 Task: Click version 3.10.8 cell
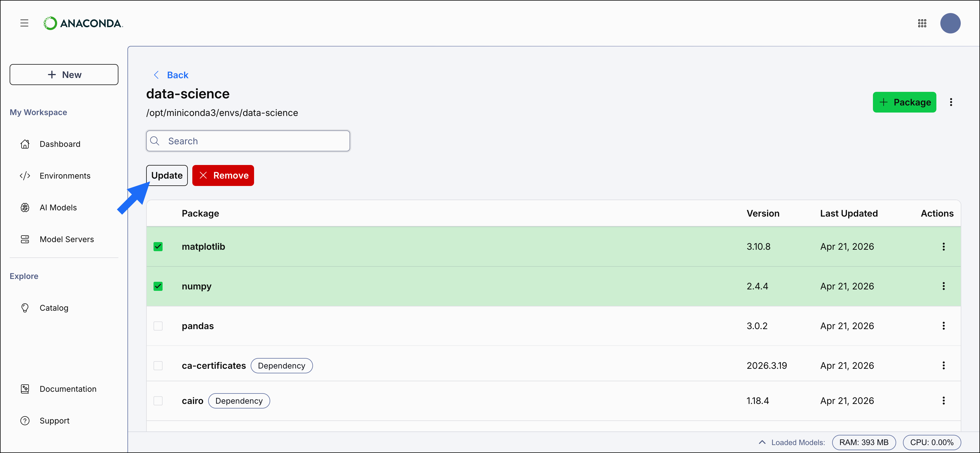758,246
